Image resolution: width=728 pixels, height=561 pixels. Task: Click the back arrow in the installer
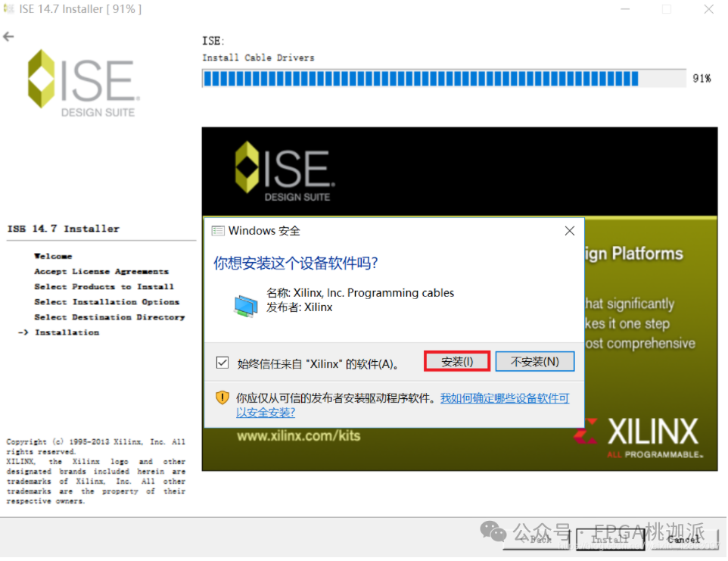pyautogui.click(x=8, y=36)
